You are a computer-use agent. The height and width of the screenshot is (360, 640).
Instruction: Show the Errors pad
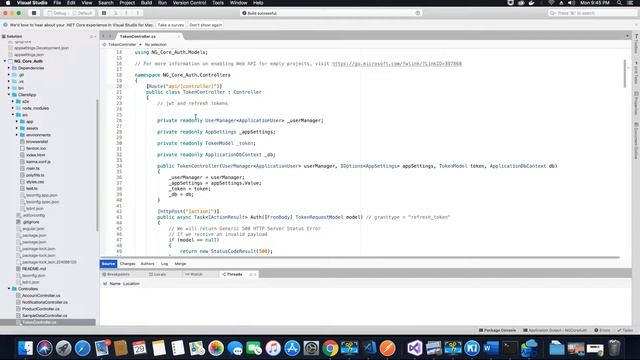[x=602, y=330]
